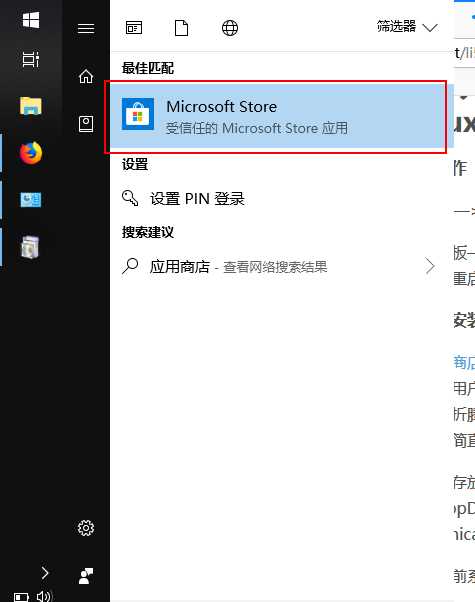Go to the Home icon in the search sidebar
This screenshot has height=602, width=475.
(x=86, y=76)
